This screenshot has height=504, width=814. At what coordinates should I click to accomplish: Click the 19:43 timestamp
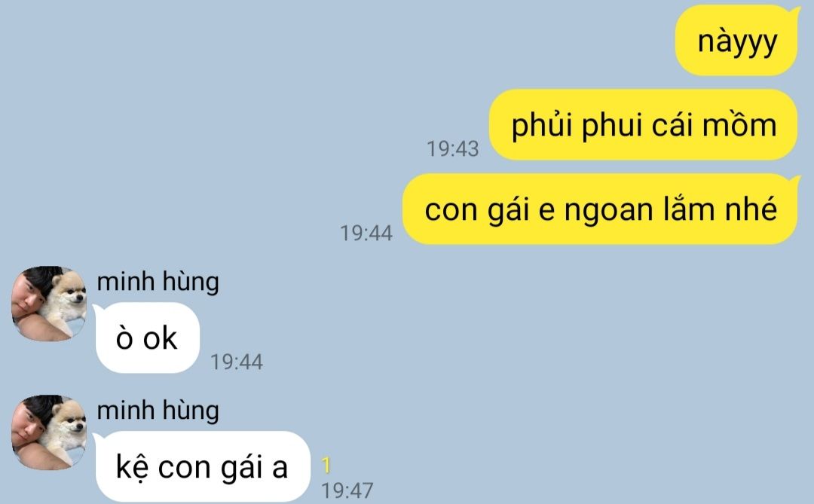453,149
